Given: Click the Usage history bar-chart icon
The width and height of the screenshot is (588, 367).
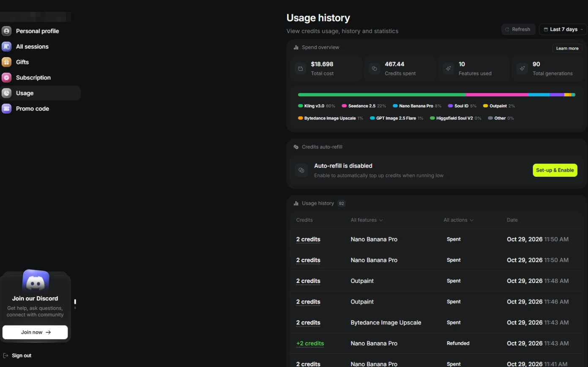Looking at the screenshot, I should (x=296, y=203).
